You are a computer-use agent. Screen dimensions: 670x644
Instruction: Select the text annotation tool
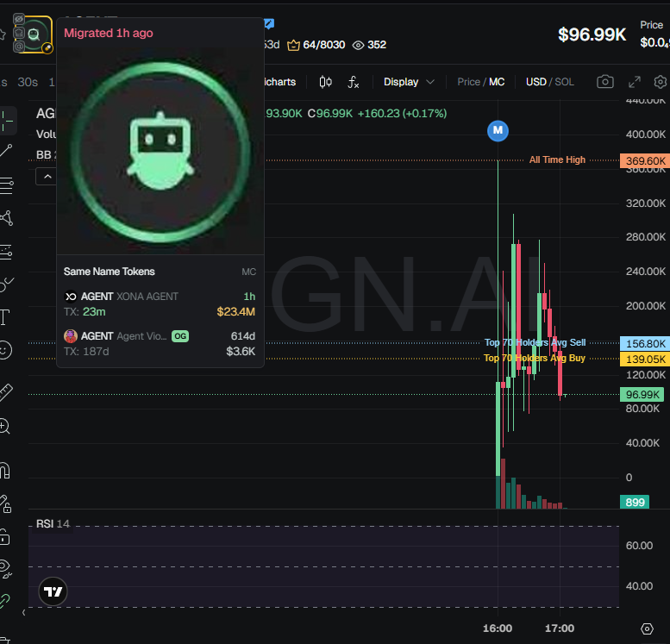(x=4, y=317)
